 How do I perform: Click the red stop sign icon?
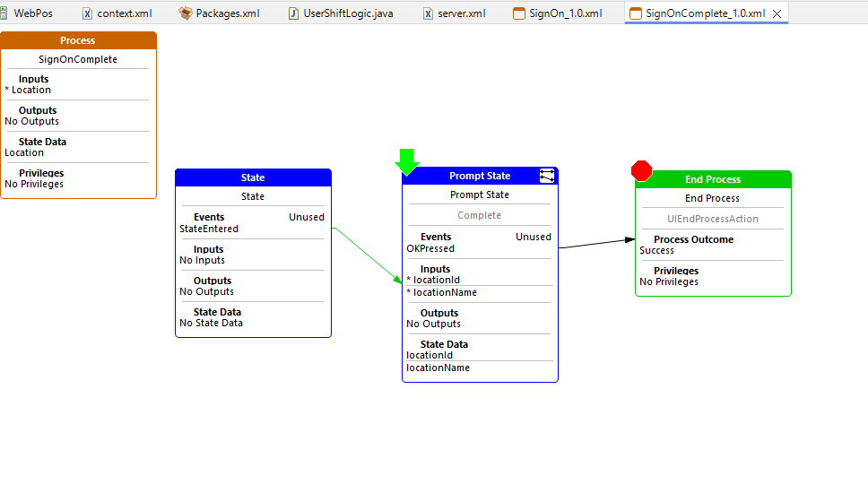tap(642, 170)
